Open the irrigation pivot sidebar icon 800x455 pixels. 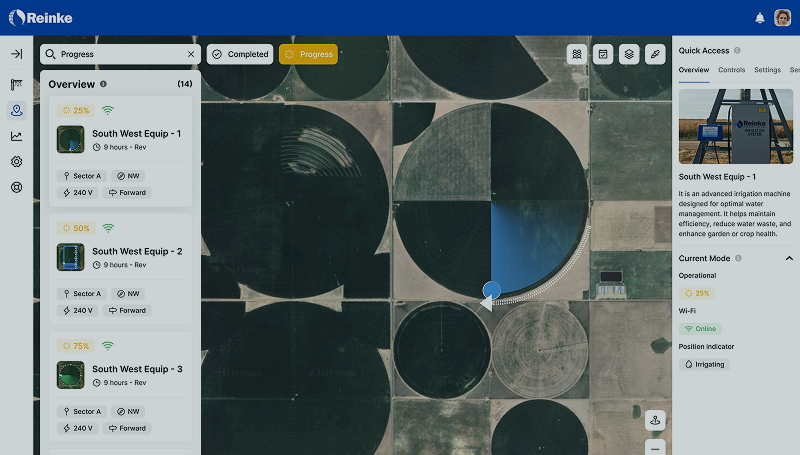tap(16, 85)
